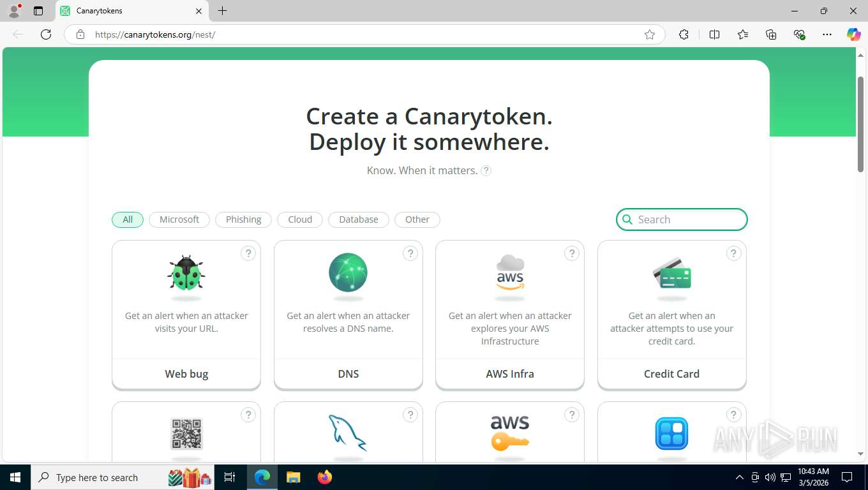Open Copilot sidebar icon
Image resolution: width=868 pixels, height=490 pixels.
click(854, 34)
